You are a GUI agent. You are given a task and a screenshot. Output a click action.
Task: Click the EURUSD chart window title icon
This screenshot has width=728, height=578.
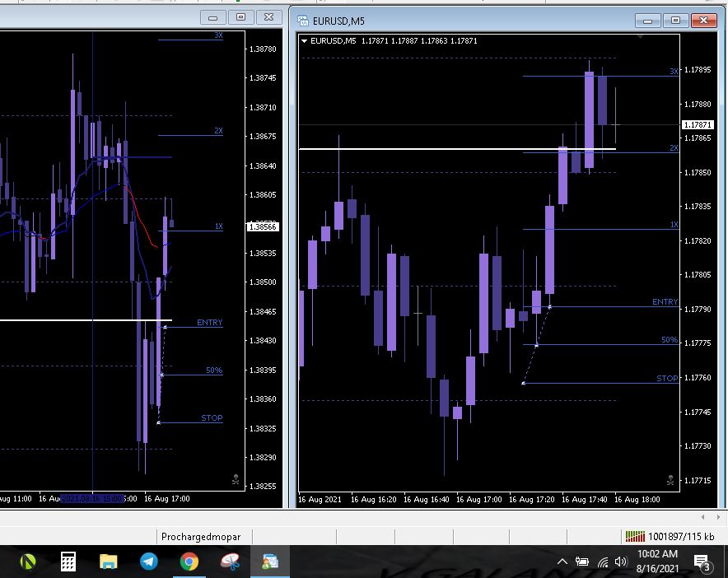pos(303,21)
